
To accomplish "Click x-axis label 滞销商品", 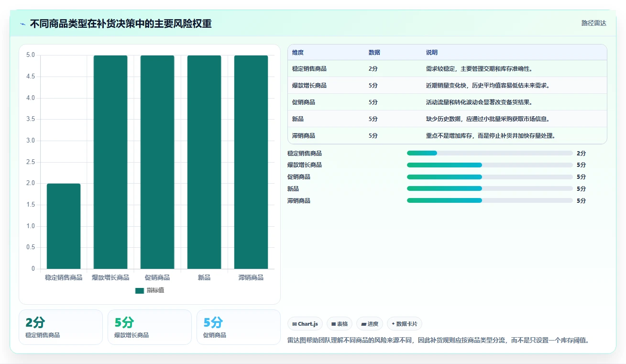I will click(x=251, y=277).
